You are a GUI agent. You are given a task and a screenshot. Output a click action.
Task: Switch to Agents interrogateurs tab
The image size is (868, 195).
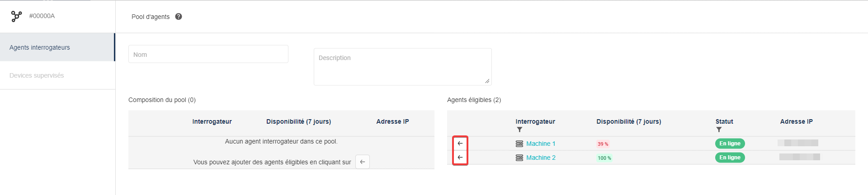[40, 47]
